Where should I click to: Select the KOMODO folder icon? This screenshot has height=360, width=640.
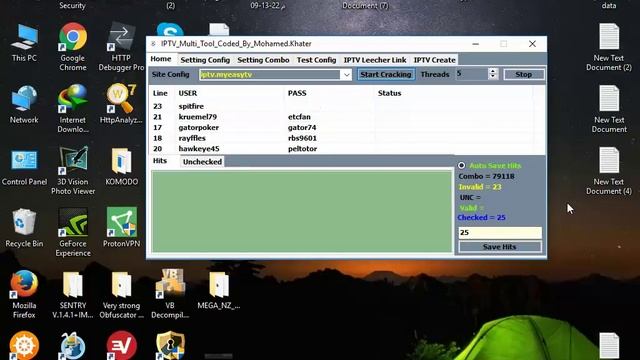click(x=121, y=167)
